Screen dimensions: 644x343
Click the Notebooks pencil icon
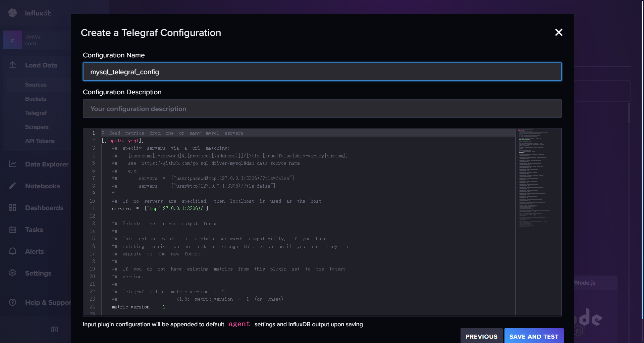click(x=13, y=186)
